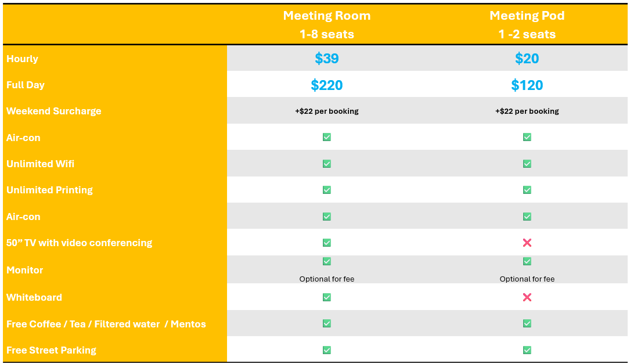Click the $120 full day Meeting Pod price
The image size is (630, 364).
click(x=527, y=85)
